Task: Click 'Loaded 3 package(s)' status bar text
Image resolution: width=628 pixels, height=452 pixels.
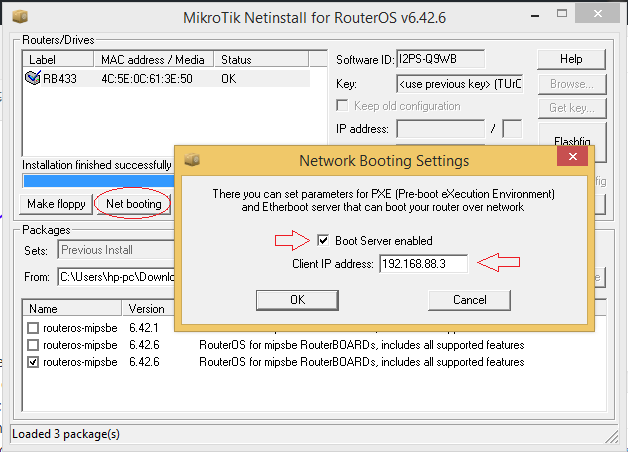Action: pyautogui.click(x=66, y=434)
